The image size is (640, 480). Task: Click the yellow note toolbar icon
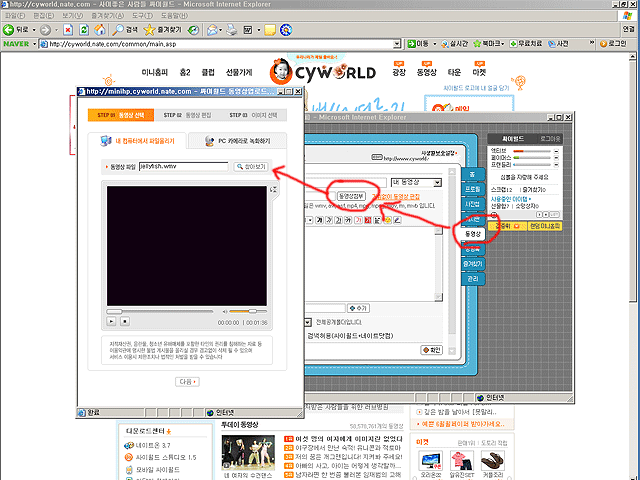(x=270, y=30)
